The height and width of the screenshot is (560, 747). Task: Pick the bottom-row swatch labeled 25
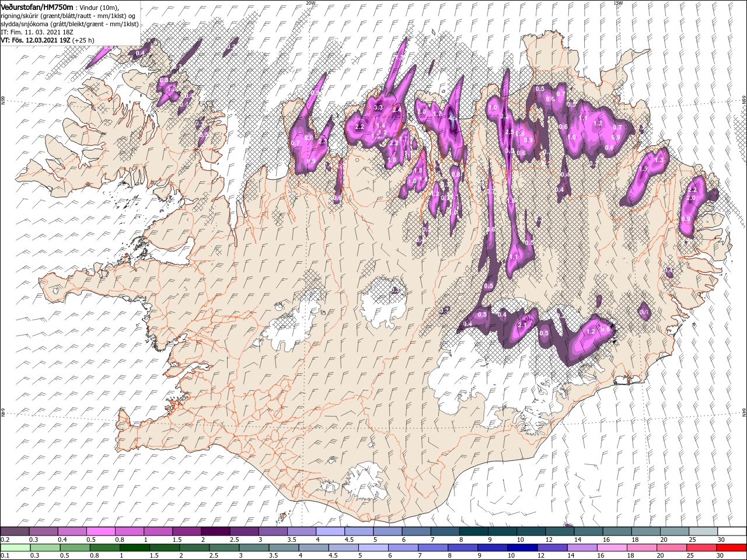pos(702,548)
